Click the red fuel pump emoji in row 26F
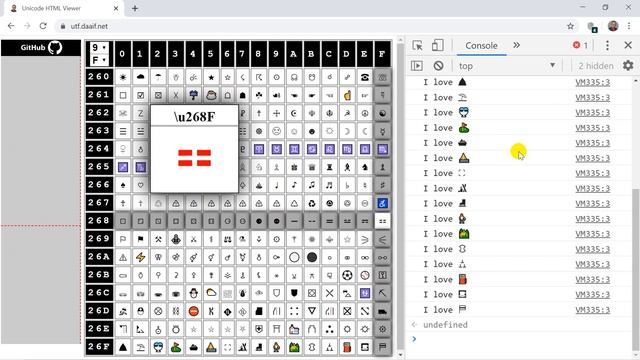The height and width of the screenshot is (360, 640). pyautogui.click(x=347, y=347)
